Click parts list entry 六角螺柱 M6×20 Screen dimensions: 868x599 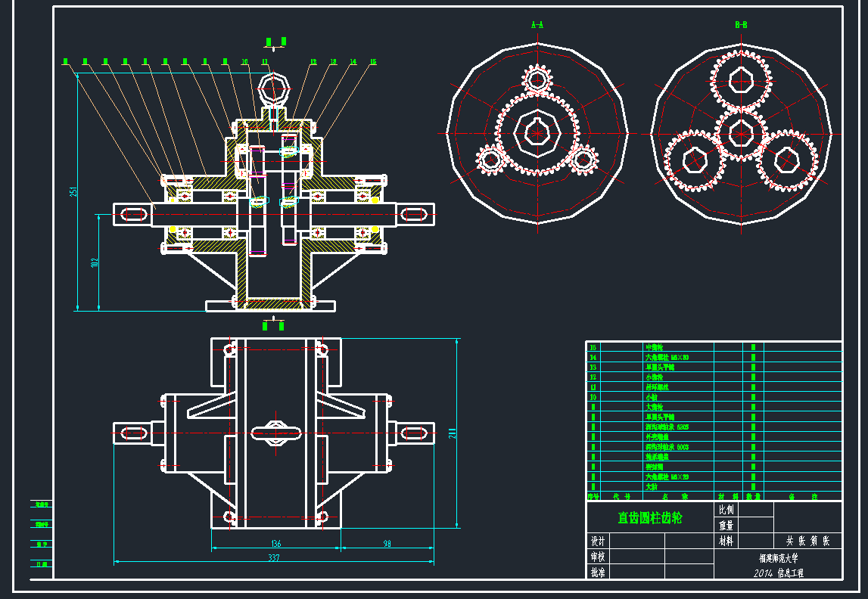[x=667, y=476]
